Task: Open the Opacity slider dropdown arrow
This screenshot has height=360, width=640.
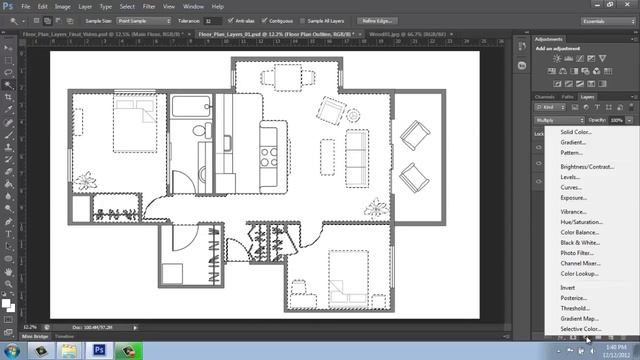Action: coord(629,120)
